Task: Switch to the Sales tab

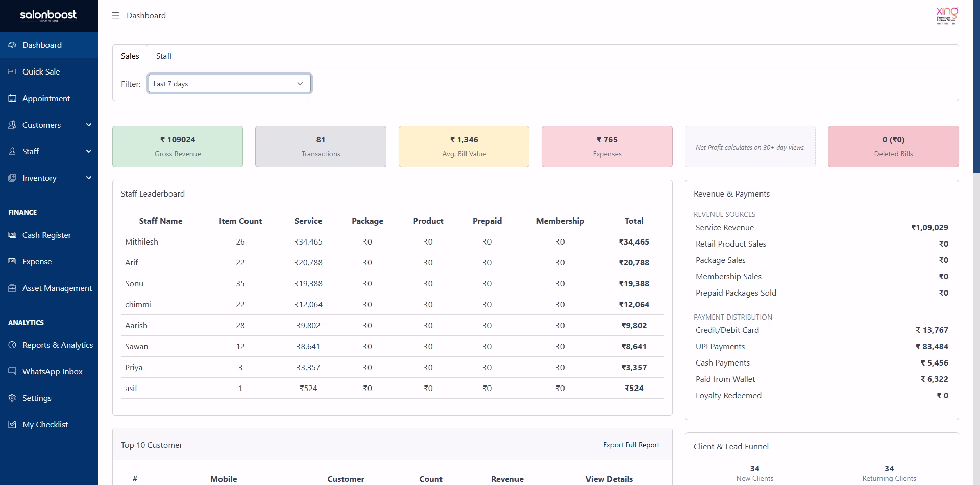Action: pyautogui.click(x=130, y=56)
